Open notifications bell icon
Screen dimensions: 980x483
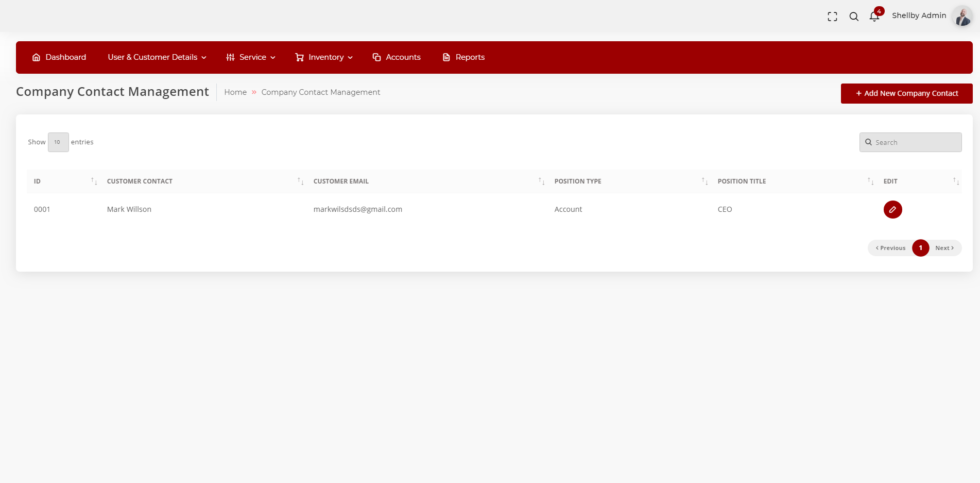[x=874, y=16]
